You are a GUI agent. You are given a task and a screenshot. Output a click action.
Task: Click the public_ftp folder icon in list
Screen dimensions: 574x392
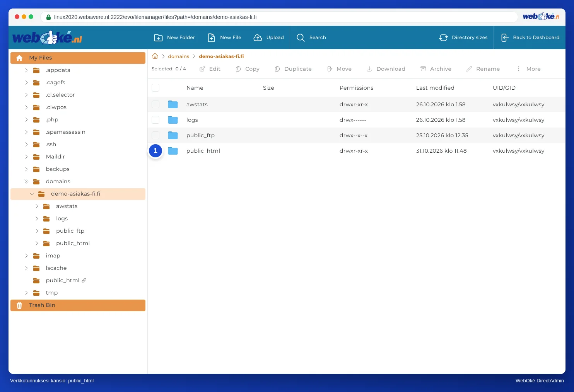tap(173, 135)
